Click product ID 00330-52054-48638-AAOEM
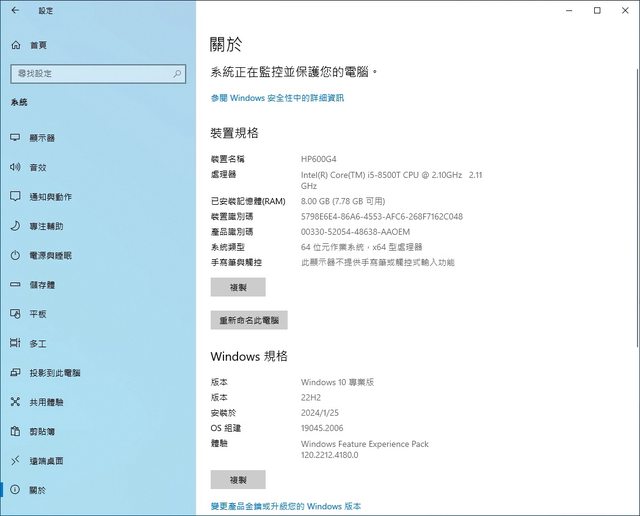This screenshot has width=640, height=516. click(x=355, y=232)
